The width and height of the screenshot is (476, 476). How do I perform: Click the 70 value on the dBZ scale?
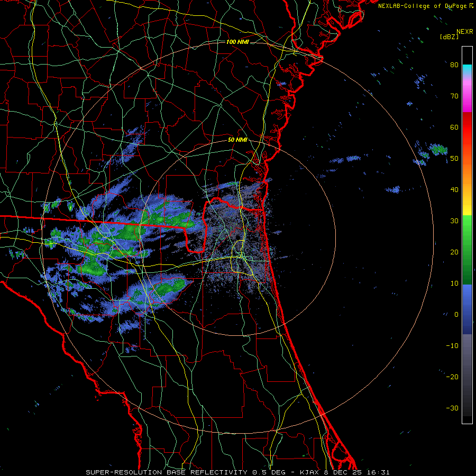click(454, 96)
